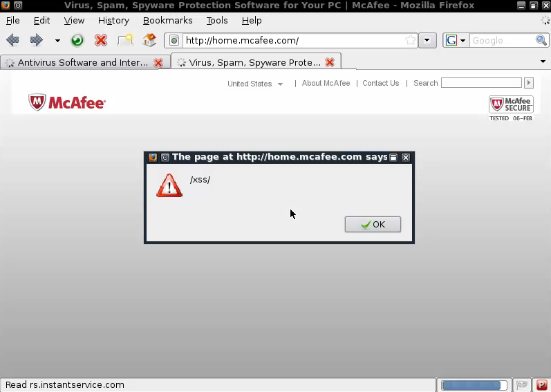Click the alert dialog's Firefox icon
The width and height of the screenshot is (551, 392).
pyautogui.click(x=153, y=157)
